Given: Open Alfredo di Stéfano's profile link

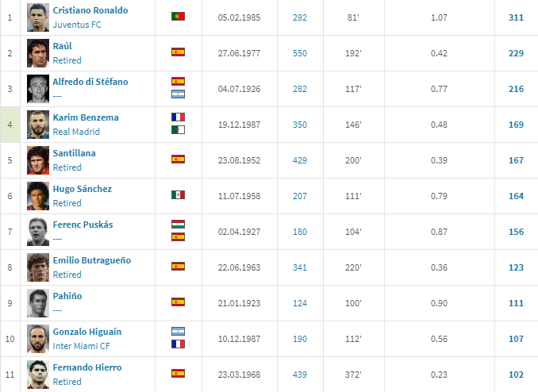Looking at the screenshot, I should point(90,82).
